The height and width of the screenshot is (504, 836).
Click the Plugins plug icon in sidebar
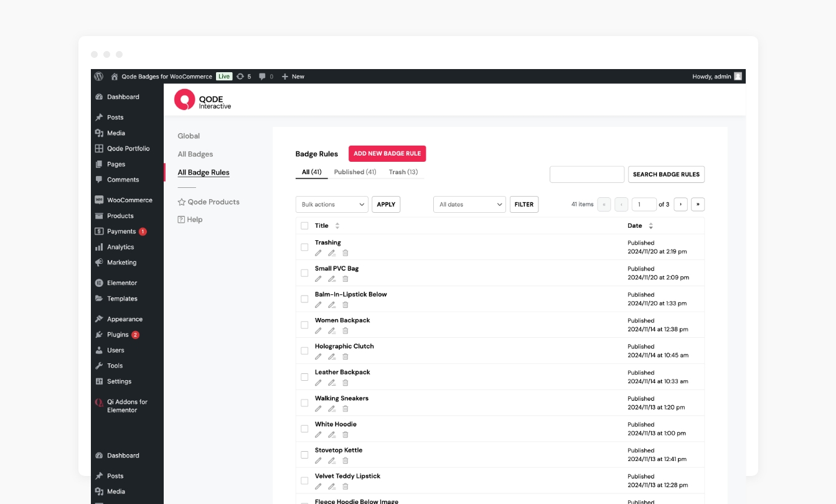[x=99, y=335]
